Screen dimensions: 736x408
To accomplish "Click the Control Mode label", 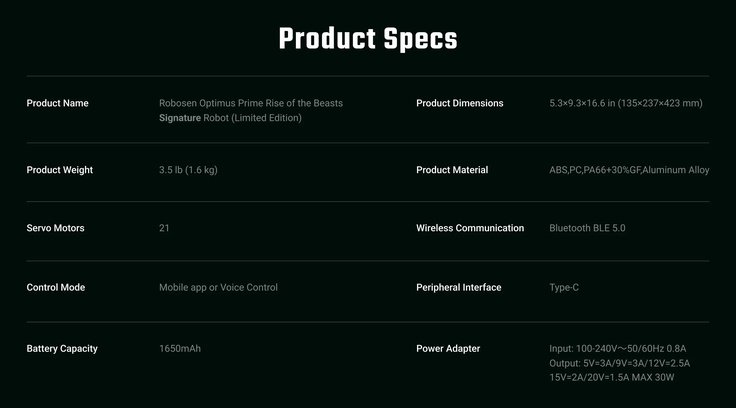I will (55, 287).
